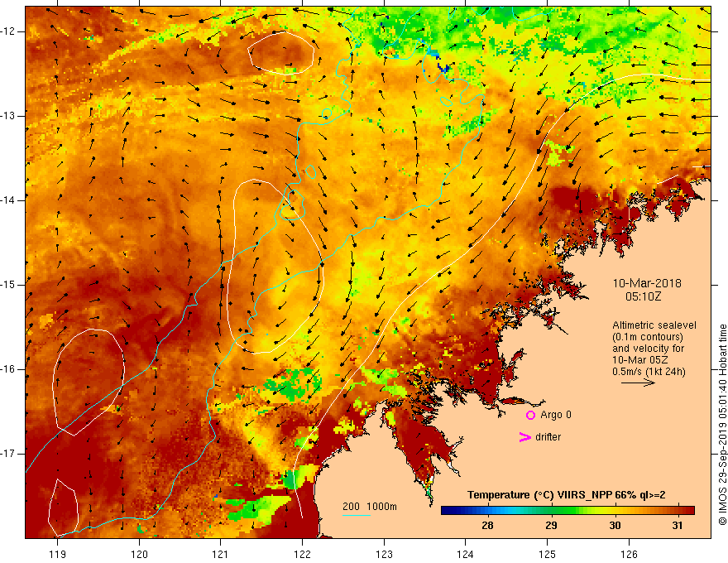Click the latitude label '-13'
Screen dimensions: 728x563
[9, 116]
